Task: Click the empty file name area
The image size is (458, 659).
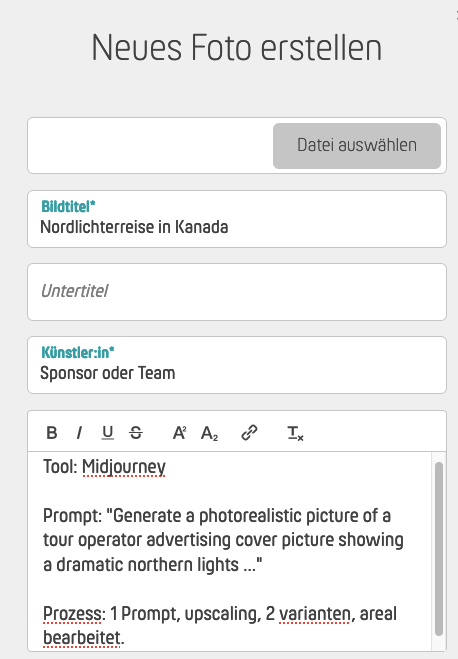Action: click(x=150, y=145)
